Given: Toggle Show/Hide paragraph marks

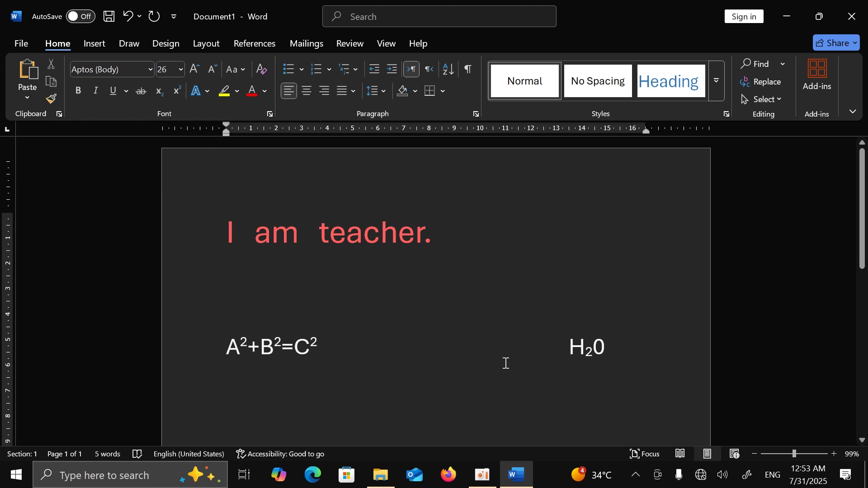Looking at the screenshot, I should click(x=468, y=69).
